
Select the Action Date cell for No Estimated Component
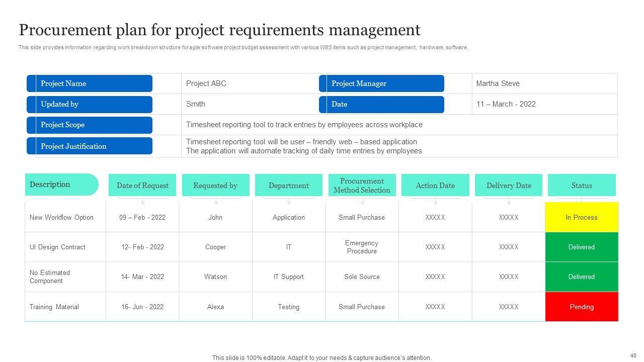point(435,277)
